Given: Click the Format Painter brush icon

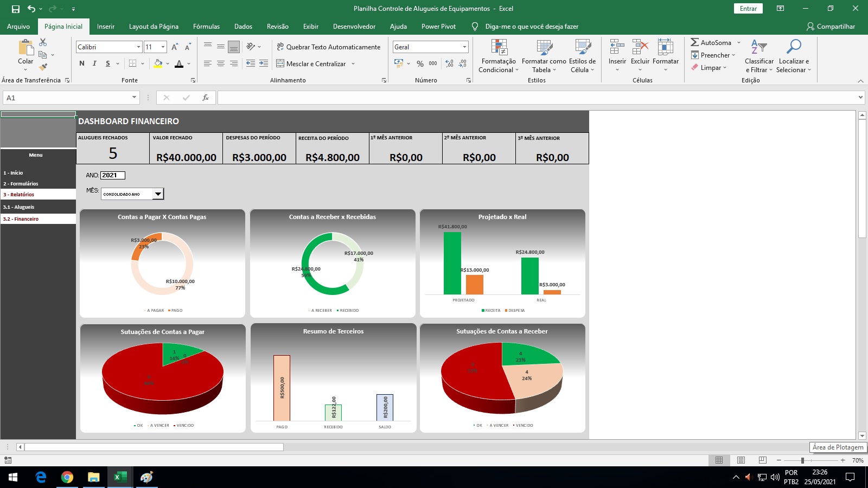Looking at the screenshot, I should click(x=43, y=67).
